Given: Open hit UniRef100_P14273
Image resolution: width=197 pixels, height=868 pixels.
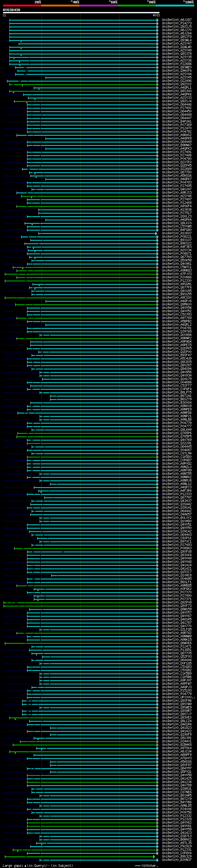Looking at the screenshot, I should pyautogui.click(x=177, y=23).
